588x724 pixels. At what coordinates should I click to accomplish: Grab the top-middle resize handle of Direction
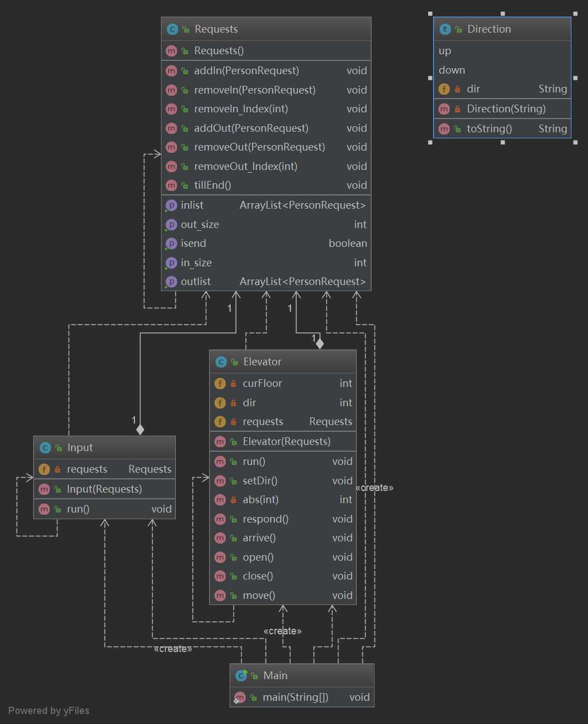502,14
